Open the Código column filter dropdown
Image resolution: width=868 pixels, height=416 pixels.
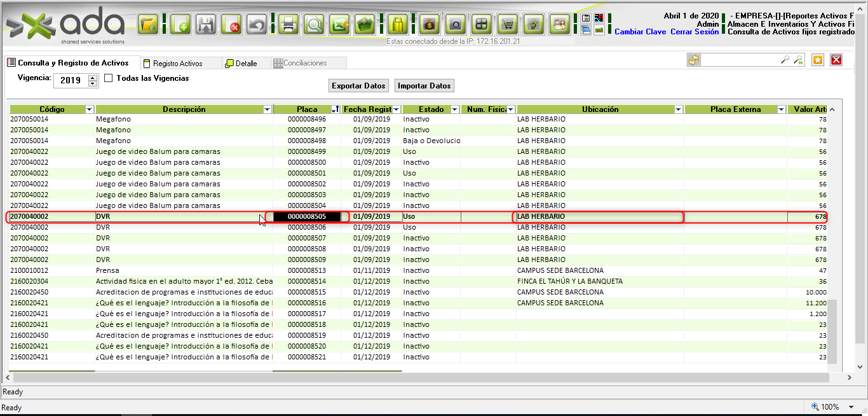point(89,109)
